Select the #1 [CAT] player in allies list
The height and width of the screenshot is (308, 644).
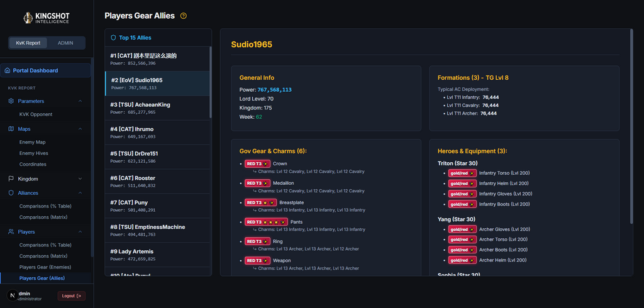coord(157,59)
